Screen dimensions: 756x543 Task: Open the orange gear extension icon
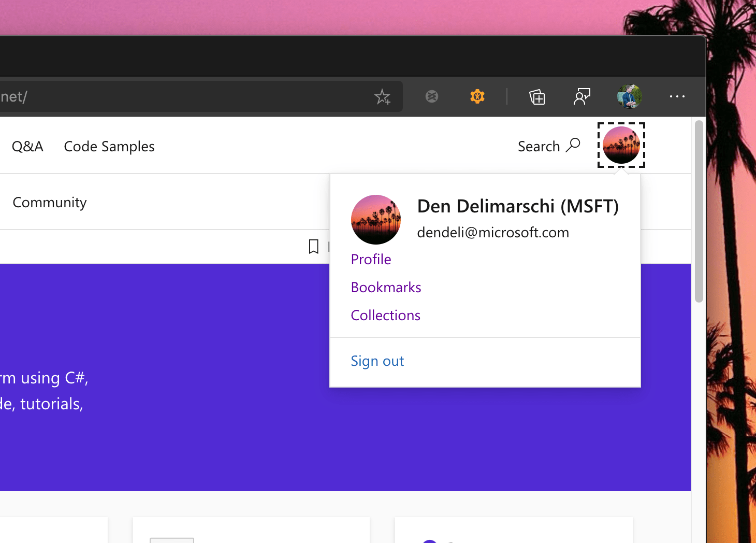click(x=477, y=96)
